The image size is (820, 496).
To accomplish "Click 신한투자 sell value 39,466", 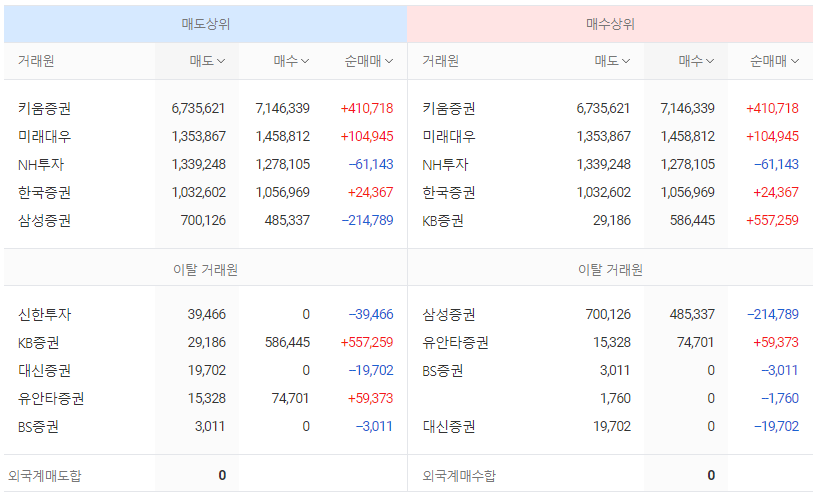I will 207,314.
